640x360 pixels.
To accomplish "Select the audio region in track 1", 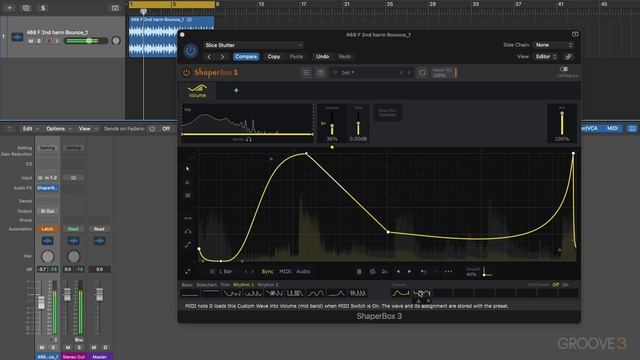I will click(x=172, y=36).
